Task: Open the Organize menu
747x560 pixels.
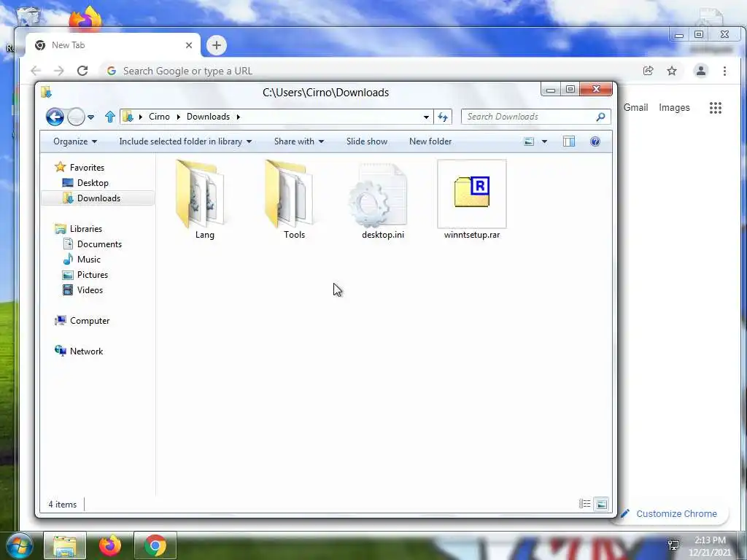Action: (x=75, y=141)
